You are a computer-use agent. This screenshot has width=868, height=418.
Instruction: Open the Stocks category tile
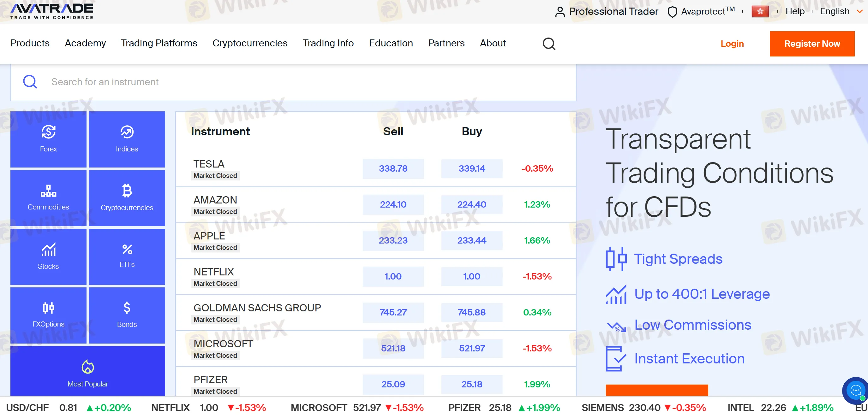pyautogui.click(x=48, y=256)
